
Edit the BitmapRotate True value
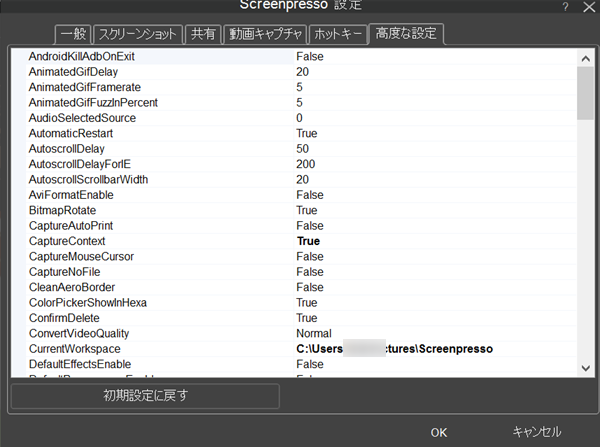point(307,210)
